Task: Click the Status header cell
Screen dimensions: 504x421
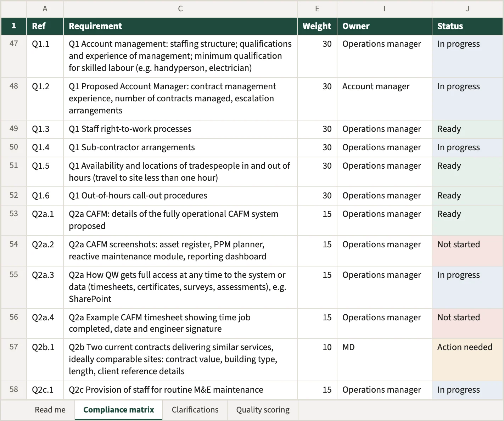Action: (467, 26)
